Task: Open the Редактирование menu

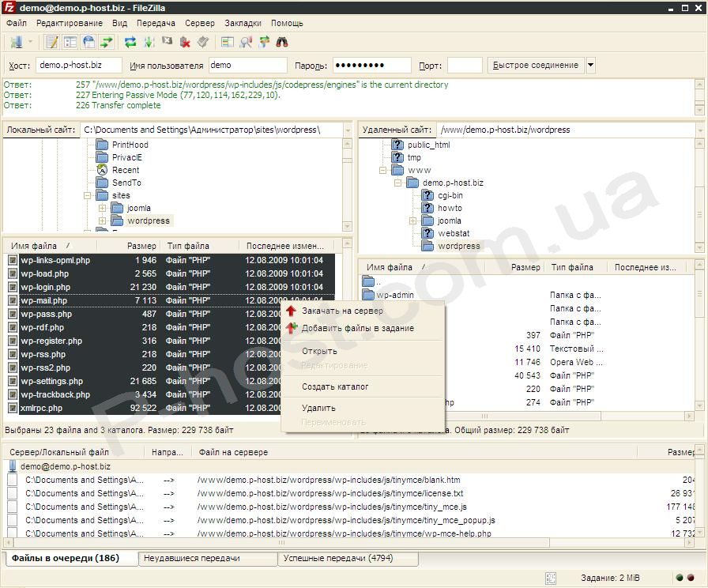Action: point(69,23)
